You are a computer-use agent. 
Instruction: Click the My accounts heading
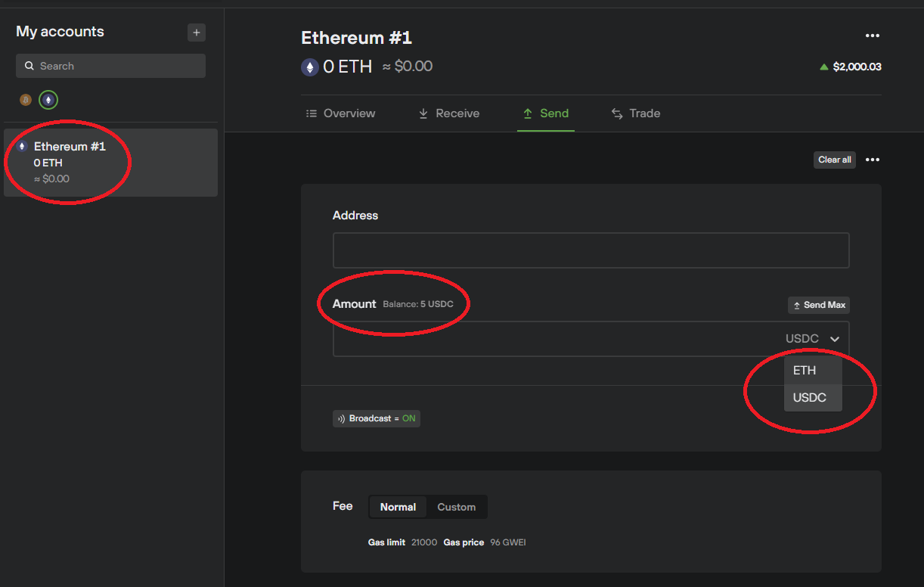click(60, 32)
